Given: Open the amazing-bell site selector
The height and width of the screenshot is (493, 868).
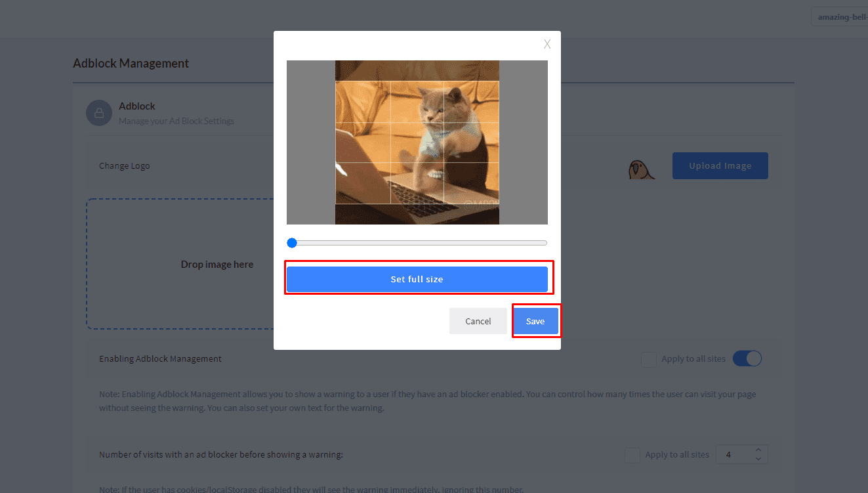Looking at the screenshot, I should coord(839,17).
